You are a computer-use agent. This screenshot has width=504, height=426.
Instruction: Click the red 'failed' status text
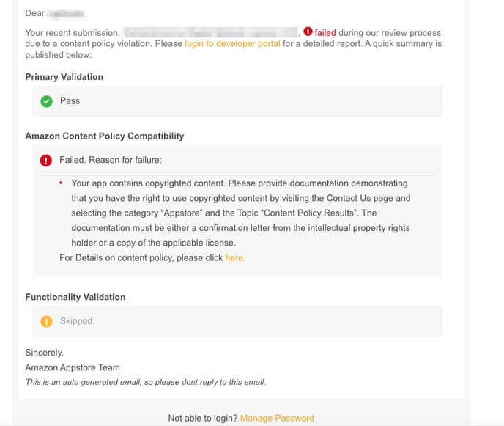point(325,32)
